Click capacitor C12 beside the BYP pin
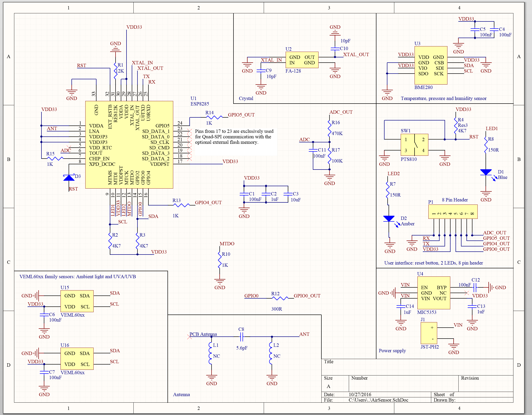This screenshot has height=415, width=532. 475,287
